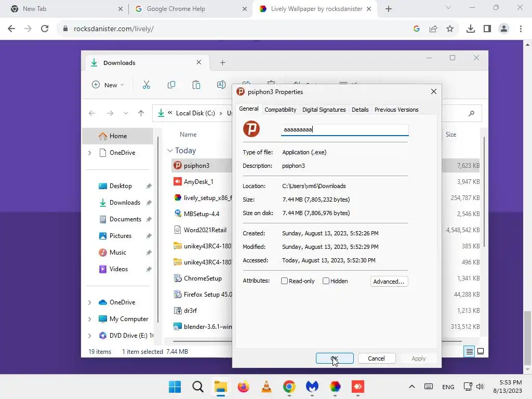Open the New item button in Explorer
This screenshot has width=532, height=399.
point(108,85)
